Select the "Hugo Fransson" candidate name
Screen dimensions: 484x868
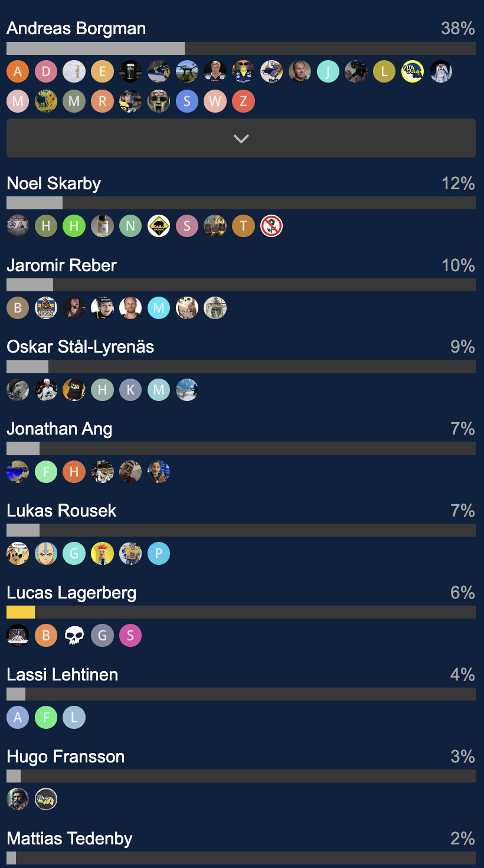coord(66,757)
